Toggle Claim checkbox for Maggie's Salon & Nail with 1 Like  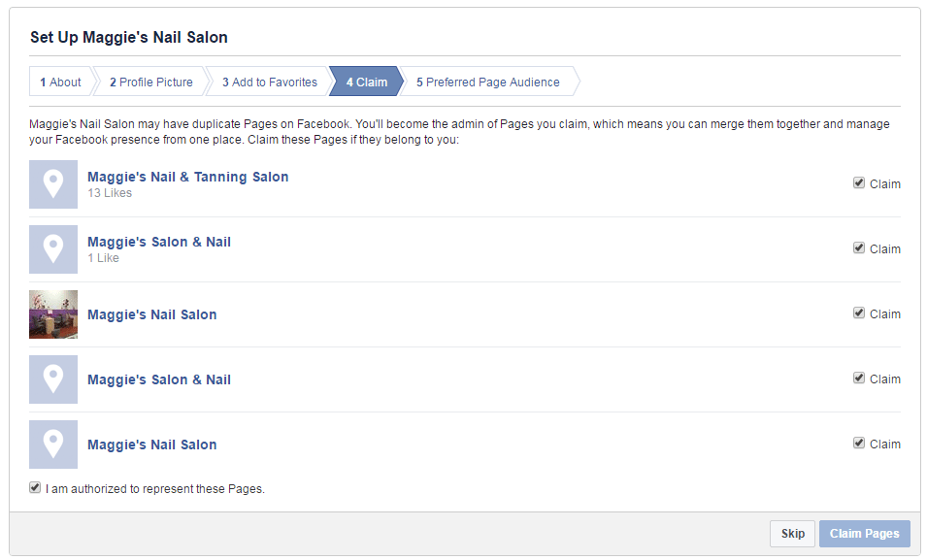[859, 247]
